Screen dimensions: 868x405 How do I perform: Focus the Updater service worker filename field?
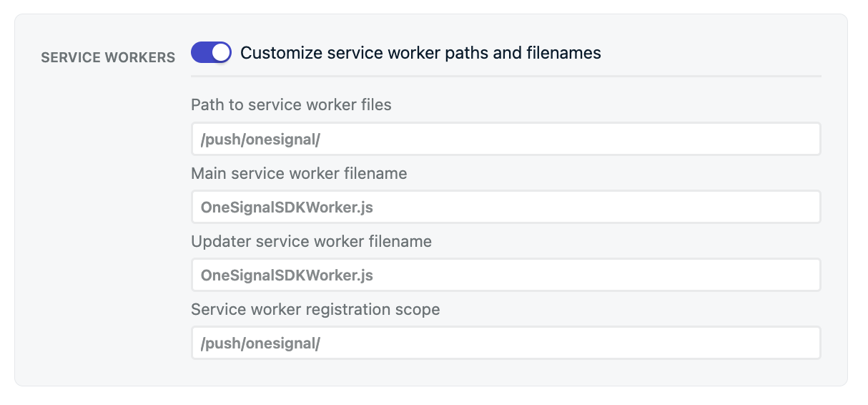point(505,275)
